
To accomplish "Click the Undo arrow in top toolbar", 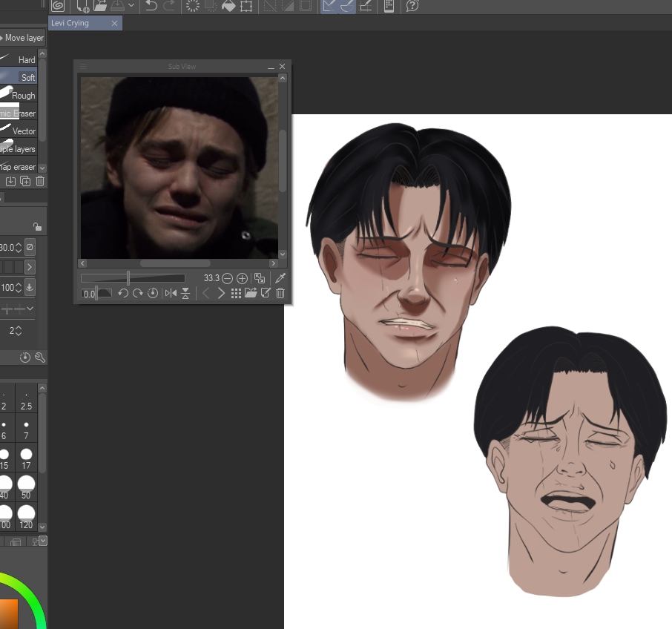I will click(151, 6).
